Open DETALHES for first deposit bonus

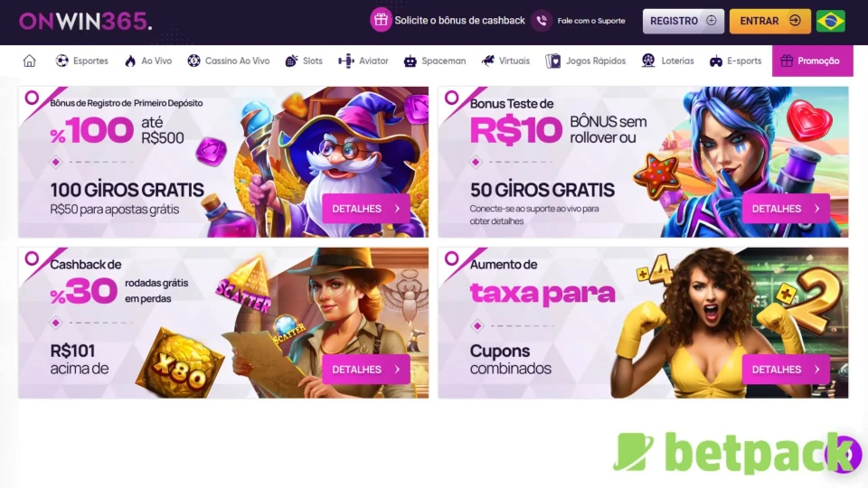click(366, 209)
